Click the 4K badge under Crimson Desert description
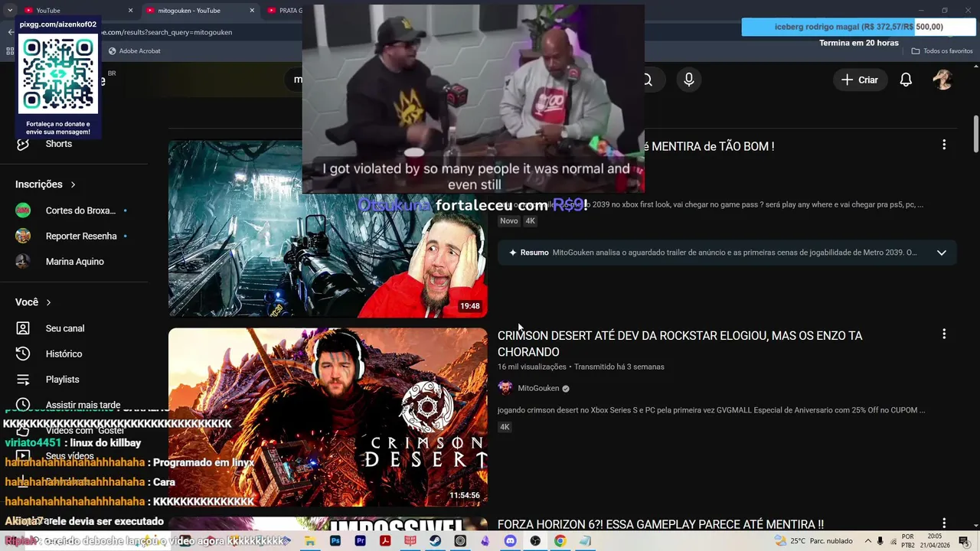This screenshot has width=980, height=551. coord(505,427)
